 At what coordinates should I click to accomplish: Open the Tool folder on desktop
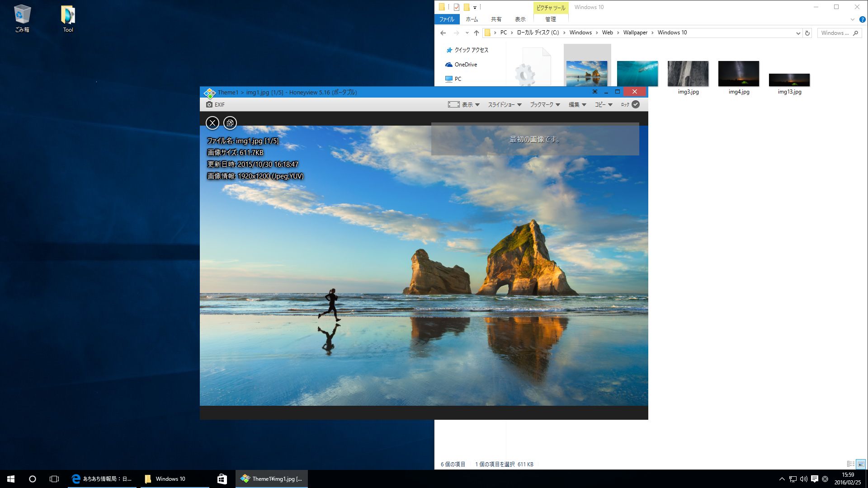coord(68,19)
